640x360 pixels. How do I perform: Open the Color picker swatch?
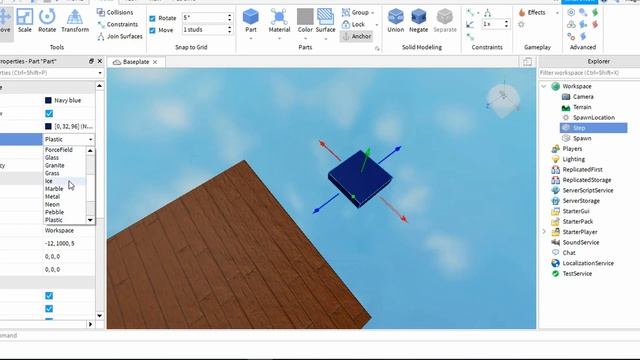[x=305, y=17]
